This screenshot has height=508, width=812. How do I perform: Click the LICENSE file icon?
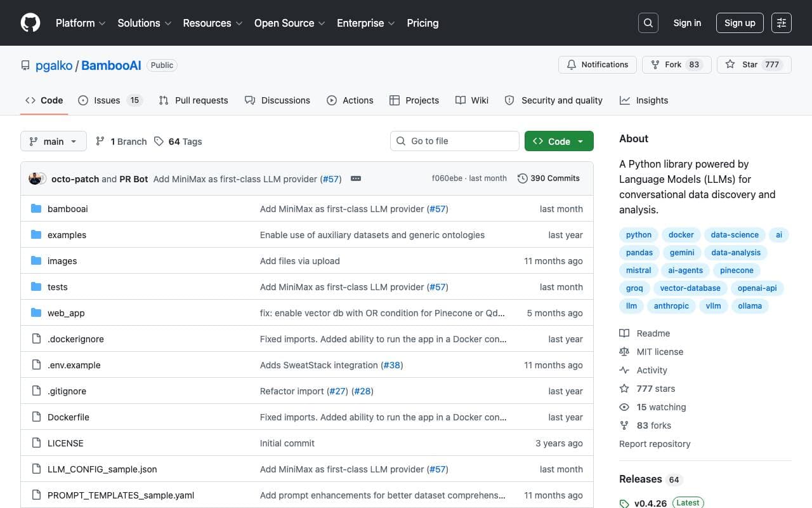click(36, 443)
